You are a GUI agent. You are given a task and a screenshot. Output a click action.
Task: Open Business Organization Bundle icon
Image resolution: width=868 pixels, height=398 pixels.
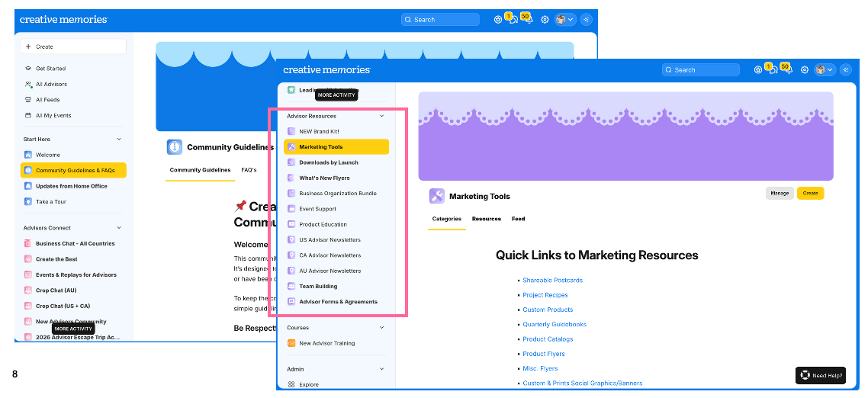point(291,193)
